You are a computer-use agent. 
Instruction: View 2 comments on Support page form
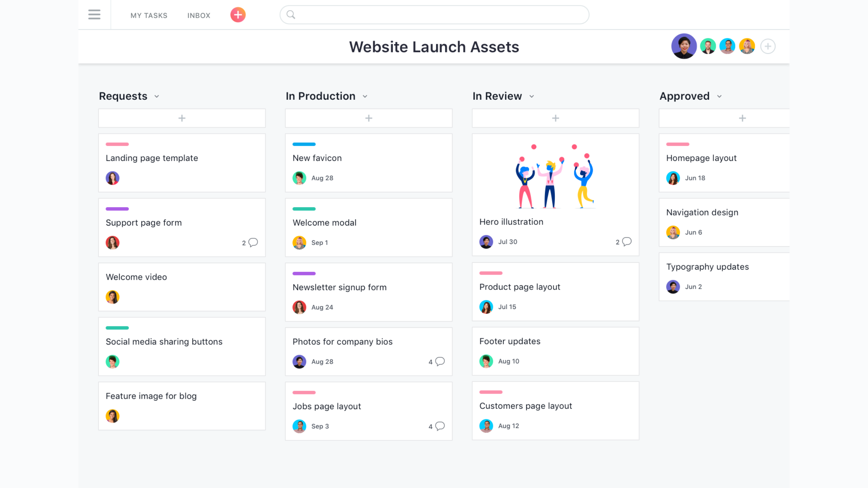(x=251, y=243)
